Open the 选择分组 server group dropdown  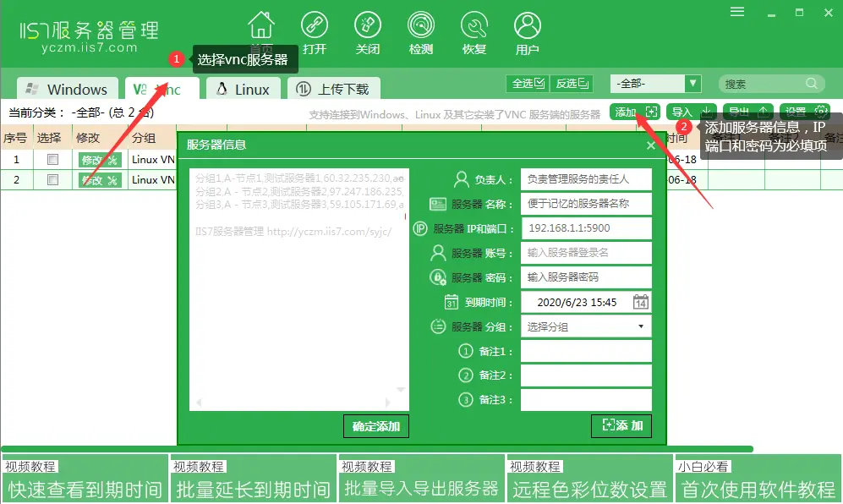pyautogui.click(x=586, y=326)
